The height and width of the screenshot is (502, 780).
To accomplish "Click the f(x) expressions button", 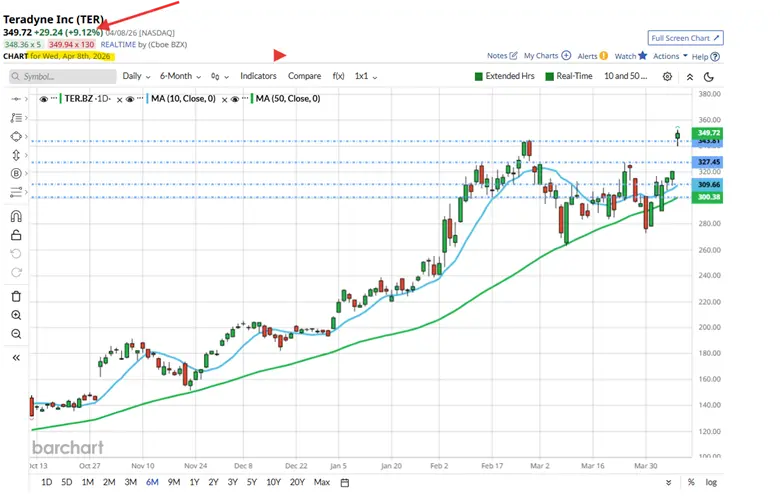I will pos(338,76).
